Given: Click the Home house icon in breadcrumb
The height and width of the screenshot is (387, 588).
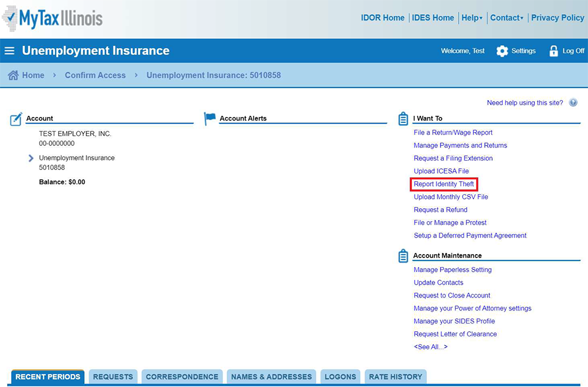Looking at the screenshot, I should [13, 75].
